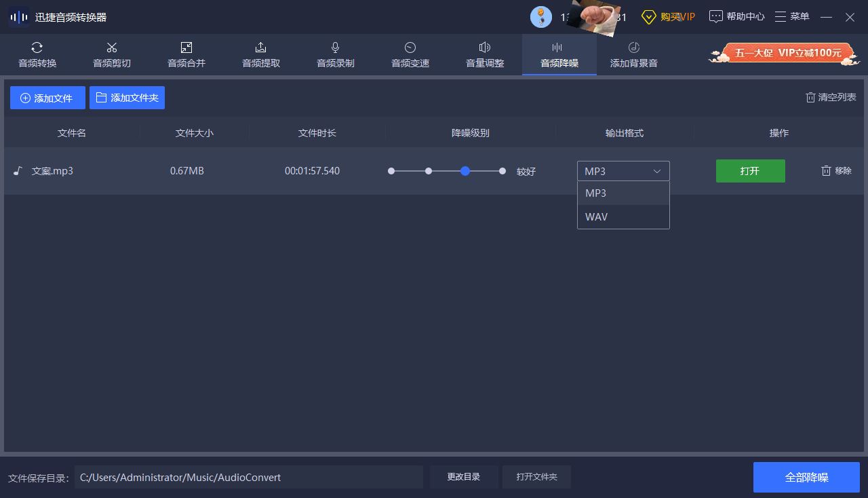
Task: Switch to the 音频降噪 tab label
Action: coord(559,64)
